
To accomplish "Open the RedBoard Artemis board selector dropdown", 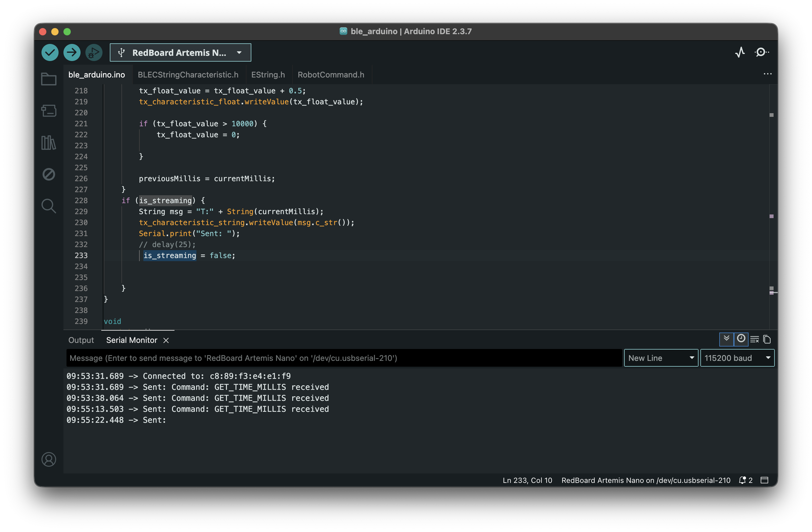I will [180, 52].
